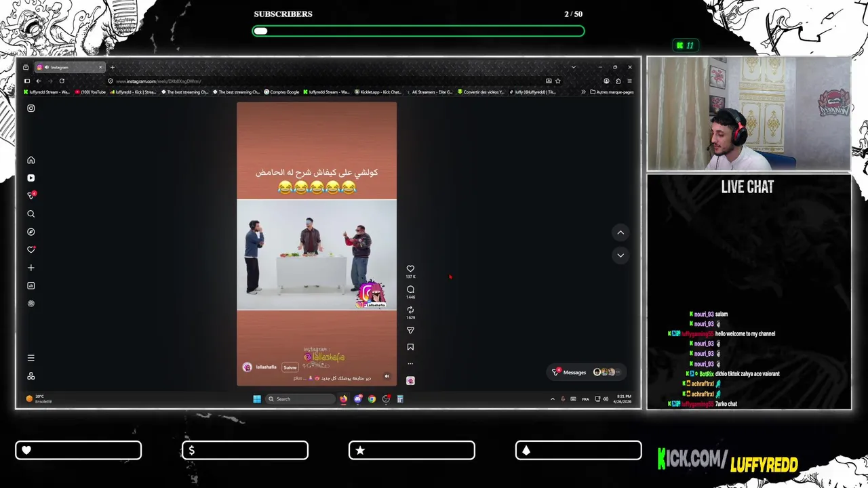Click the Instagram logo at sidebar top
This screenshot has width=868, height=488.
pyautogui.click(x=31, y=108)
